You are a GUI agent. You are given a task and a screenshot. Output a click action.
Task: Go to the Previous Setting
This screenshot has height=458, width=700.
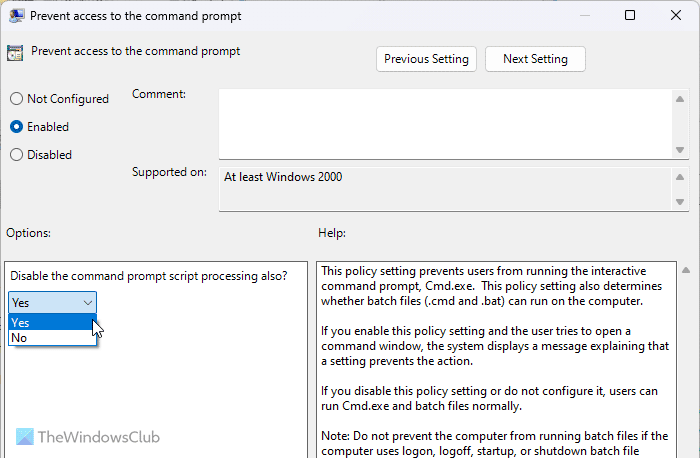pyautogui.click(x=426, y=59)
